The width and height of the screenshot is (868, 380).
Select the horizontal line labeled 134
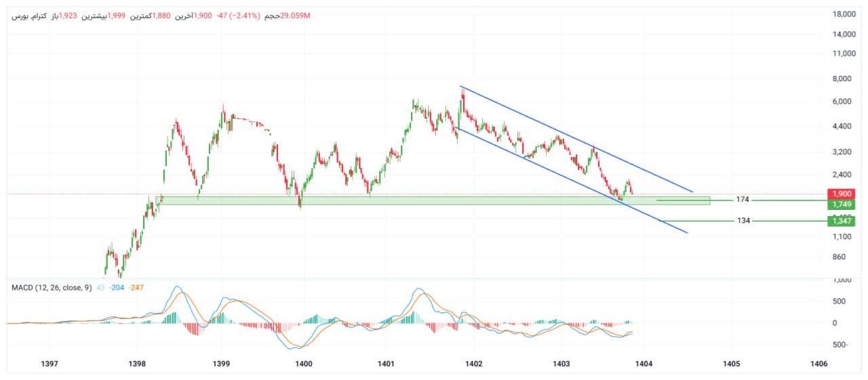787,221
